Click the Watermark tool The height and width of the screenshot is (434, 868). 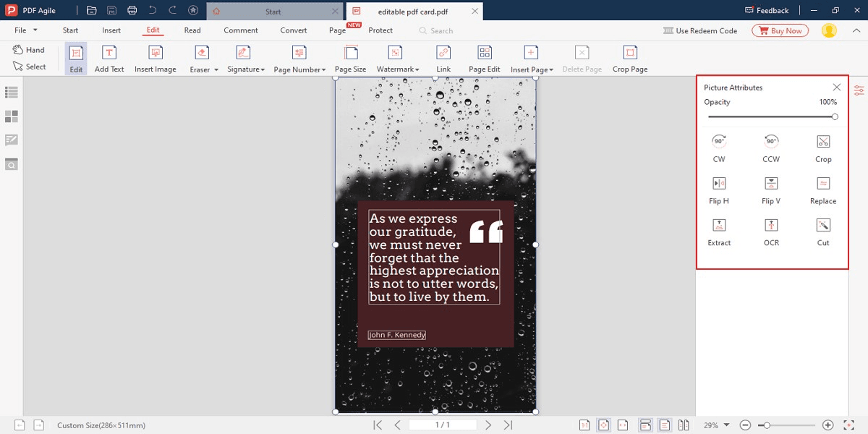394,59
